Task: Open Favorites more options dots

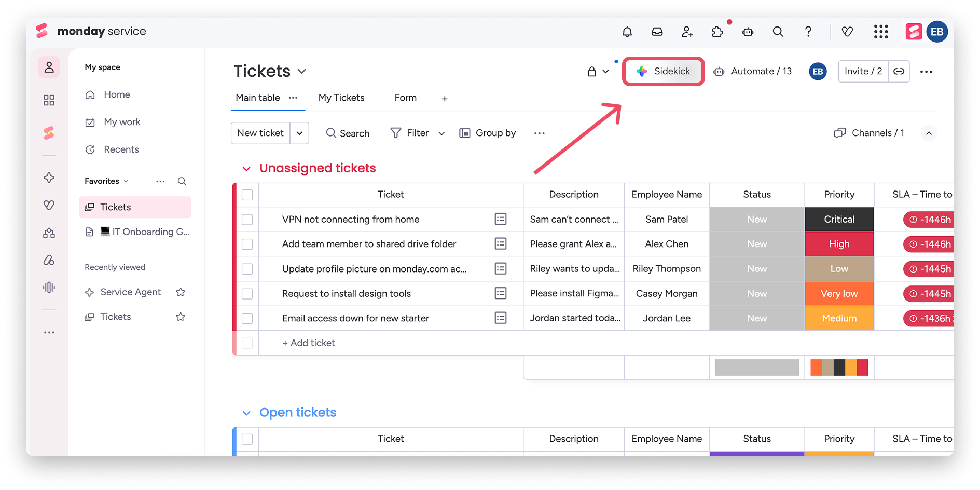Action: 160,181
